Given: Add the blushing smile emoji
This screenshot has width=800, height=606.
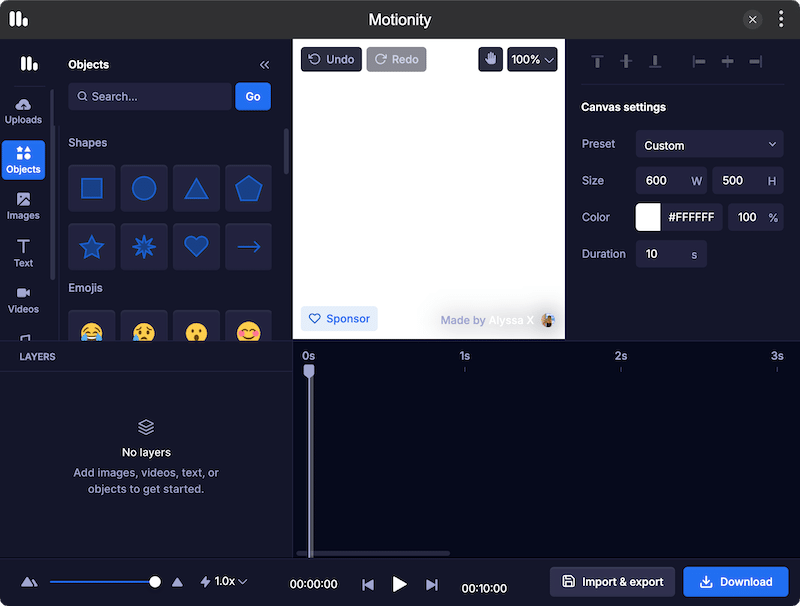Looking at the screenshot, I should (248, 326).
